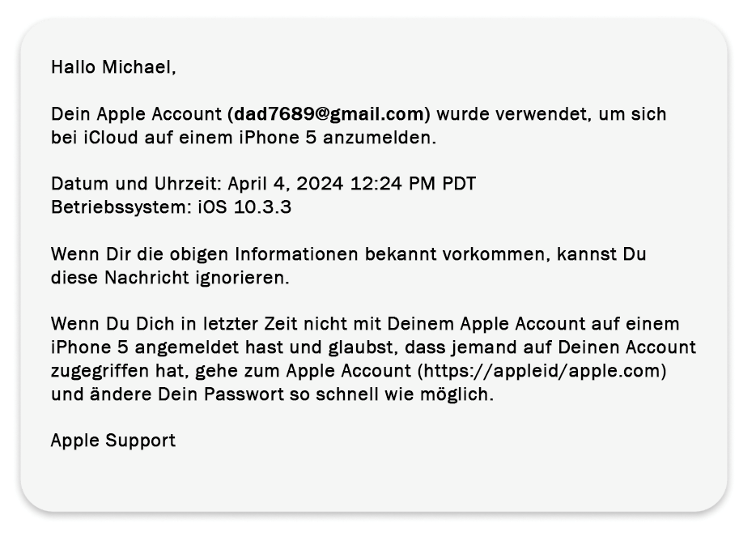Open the https://appleid/apple.com link

[542, 371]
